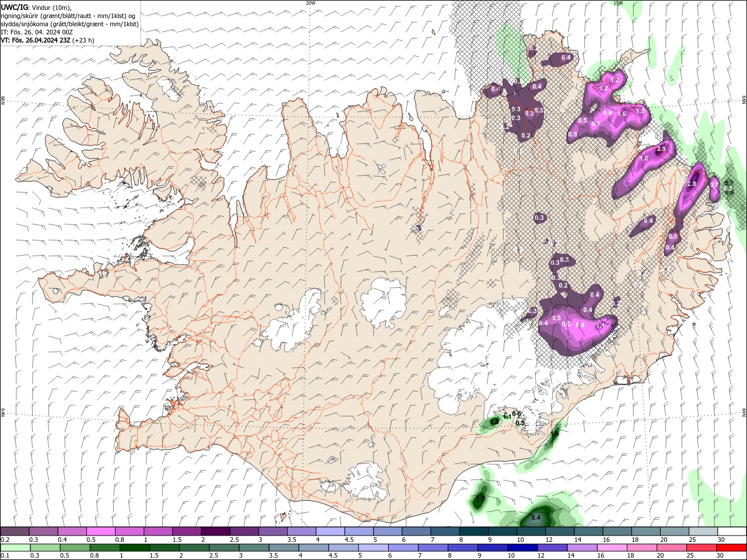Click the '0.1' label starting the green legend
This screenshot has width=747, height=560.
pyautogui.click(x=5, y=556)
